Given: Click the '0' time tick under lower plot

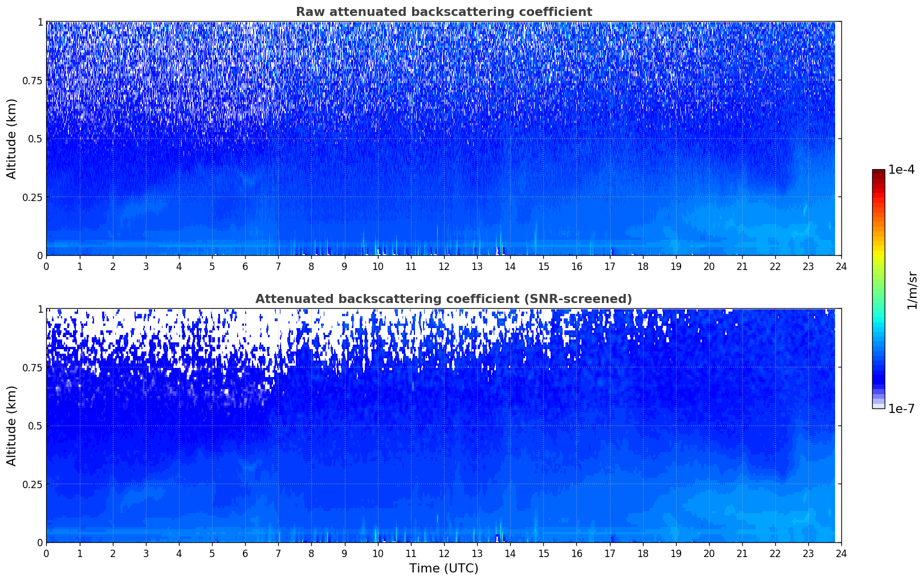Looking at the screenshot, I should [46, 553].
